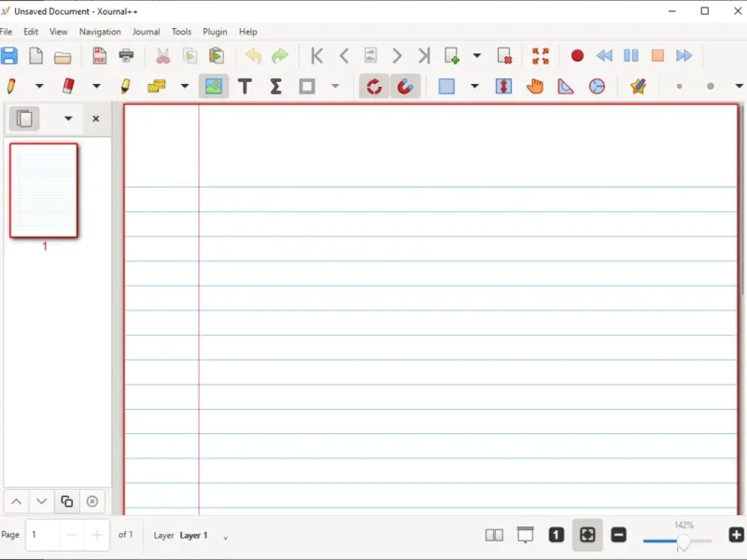Image resolution: width=747 pixels, height=560 pixels.
Task: Toggle the draw rectangle shape tool
Action: 307,86
